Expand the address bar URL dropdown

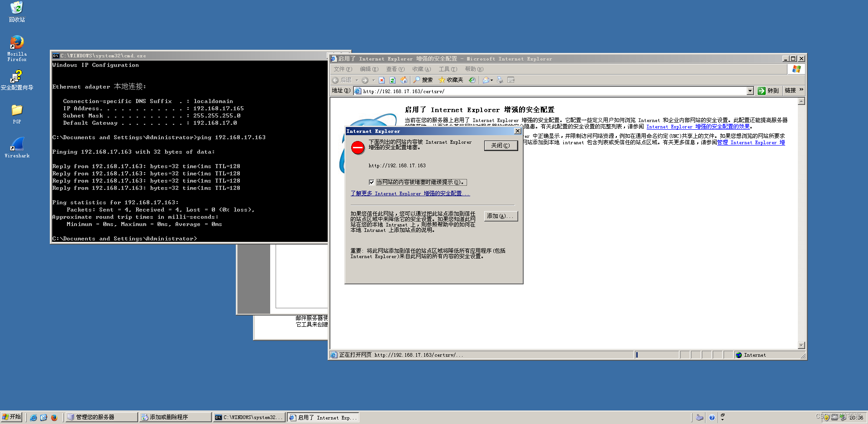point(750,91)
